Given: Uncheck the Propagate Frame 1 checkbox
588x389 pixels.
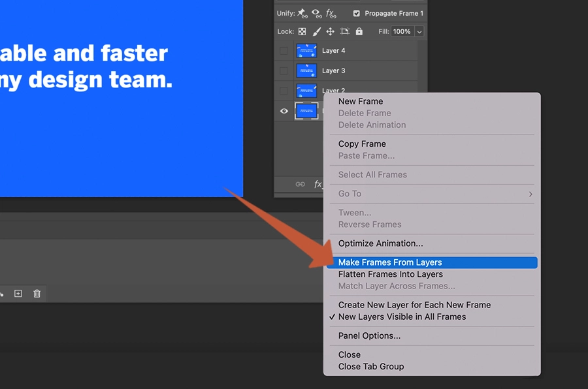Looking at the screenshot, I should pyautogui.click(x=356, y=12).
